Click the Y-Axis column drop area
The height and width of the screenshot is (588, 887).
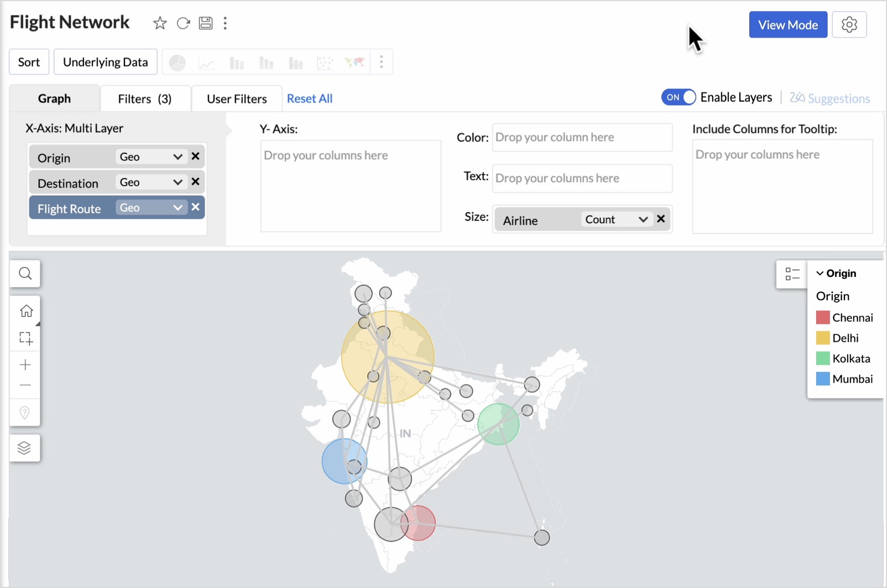tap(351, 186)
